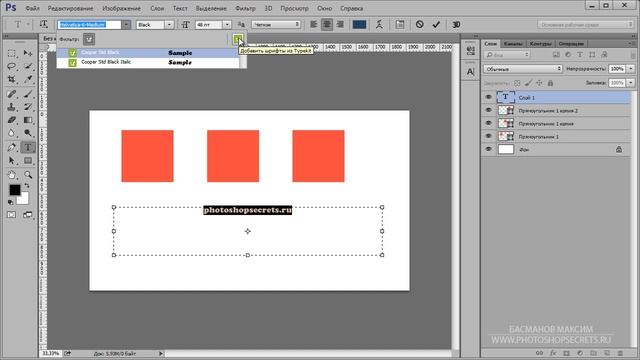This screenshot has width=640, height=360.
Task: Hide Прямоугольник 1 копия 2 layer
Action: coord(488,110)
